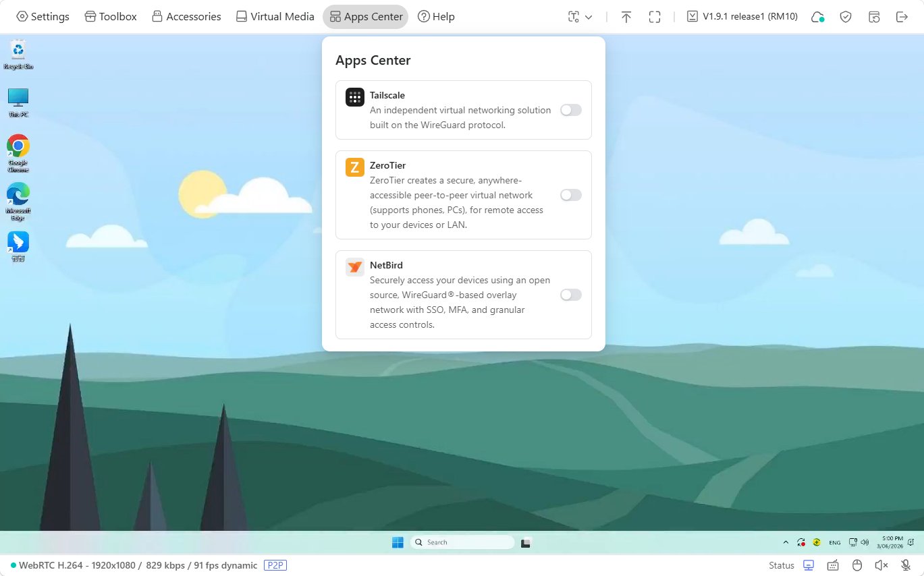The width and height of the screenshot is (924, 576).
Task: Click the sync tray icon with red dot
Action: click(x=801, y=542)
